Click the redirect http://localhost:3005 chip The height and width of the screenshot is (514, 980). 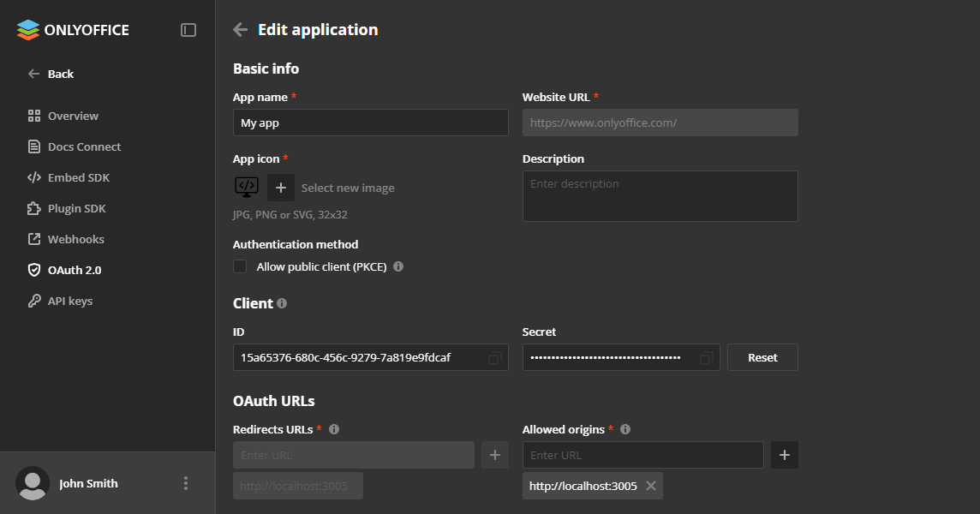[x=298, y=486]
